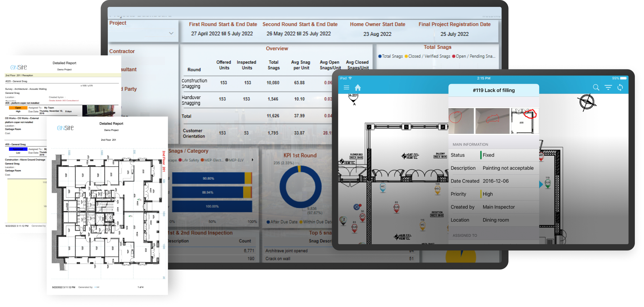Open the first snag photo thumbnail
644x307 pixels.
[x=461, y=121]
